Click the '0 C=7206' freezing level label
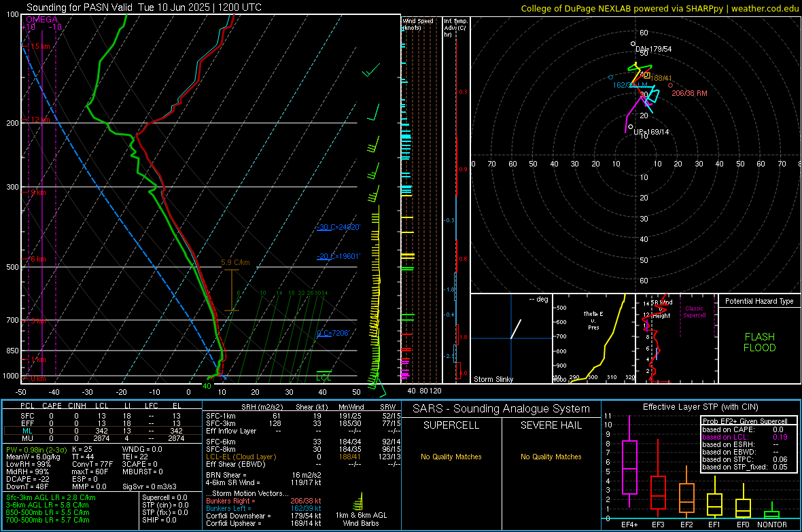 click(333, 332)
